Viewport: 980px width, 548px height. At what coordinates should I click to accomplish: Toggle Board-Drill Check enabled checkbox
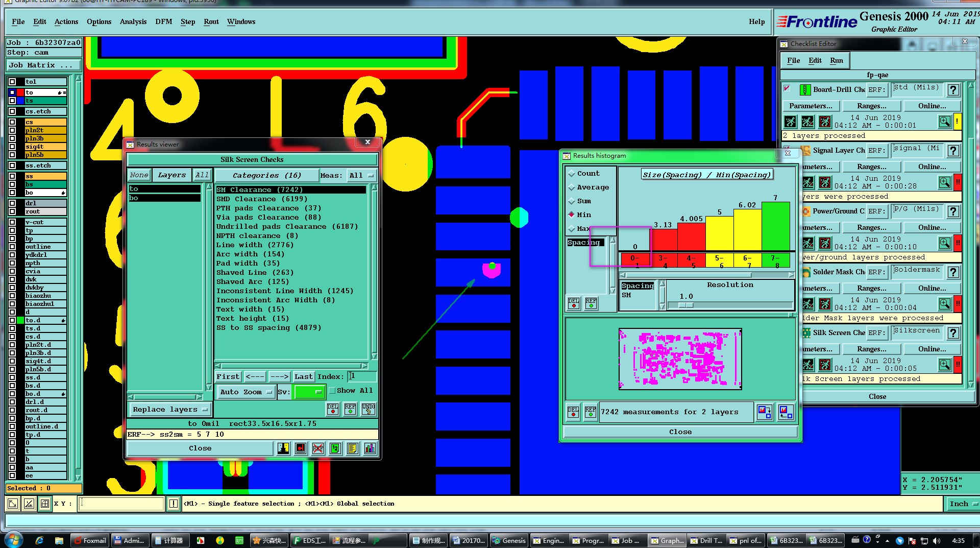[x=787, y=89]
